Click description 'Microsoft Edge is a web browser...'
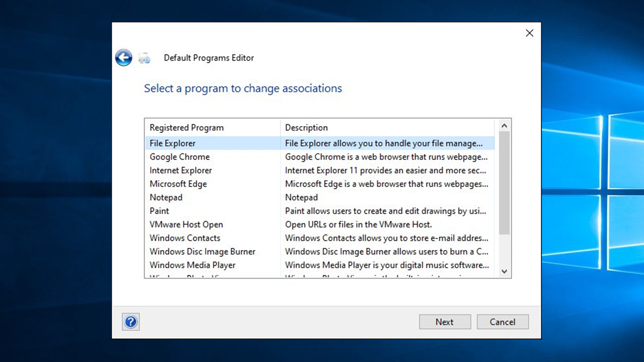The width and height of the screenshot is (644, 362). (x=387, y=184)
